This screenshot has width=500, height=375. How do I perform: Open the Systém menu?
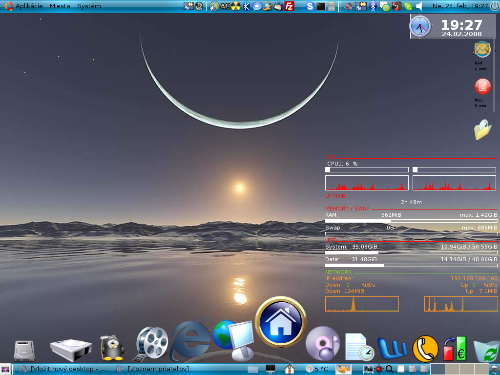point(89,6)
